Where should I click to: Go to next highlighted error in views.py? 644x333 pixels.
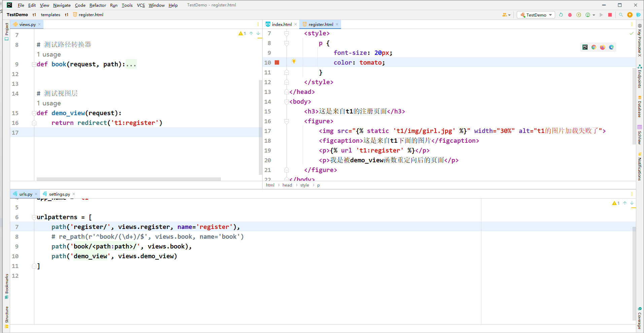258,33
